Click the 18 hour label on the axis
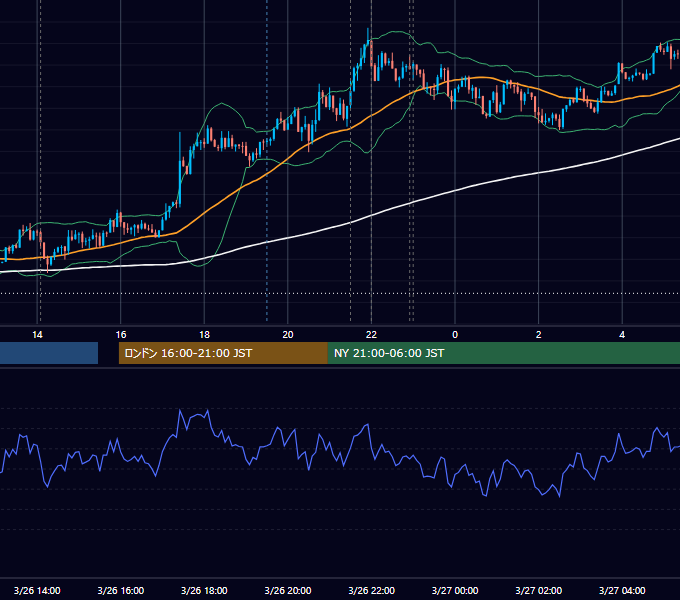Screen dimensions: 680x600 tap(204, 335)
